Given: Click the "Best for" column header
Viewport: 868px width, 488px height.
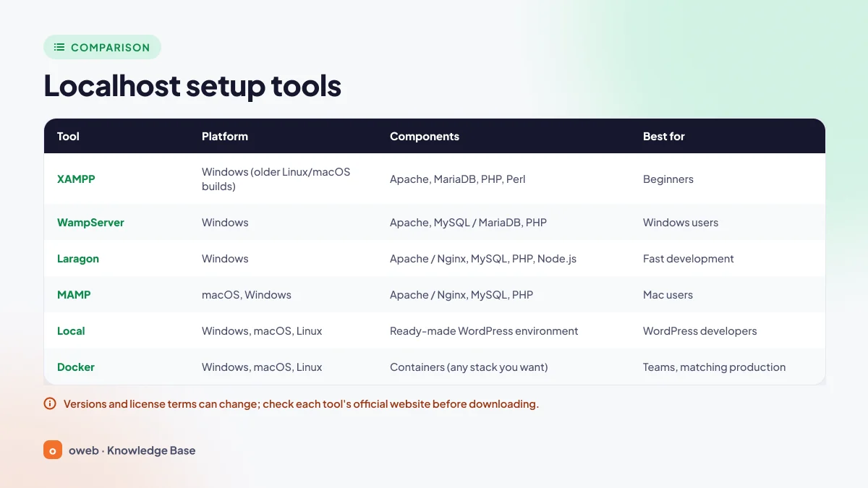Looking at the screenshot, I should click(664, 136).
